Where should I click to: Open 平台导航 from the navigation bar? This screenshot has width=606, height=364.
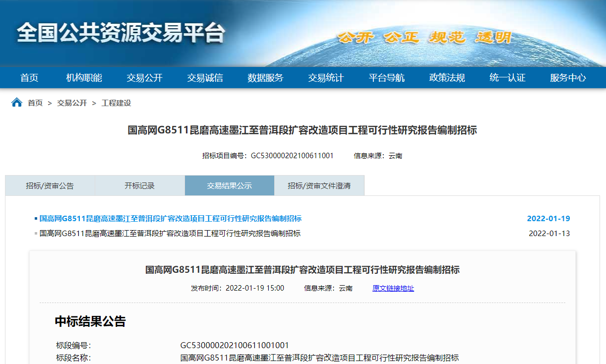(386, 78)
